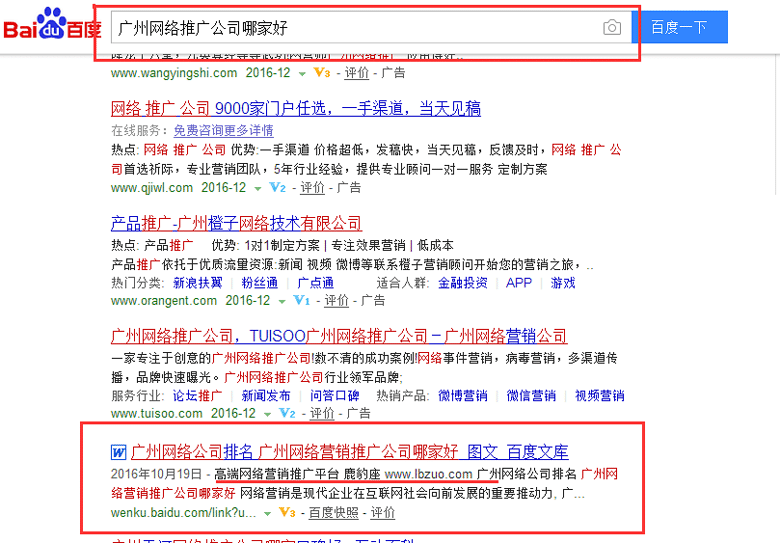Image resolution: width=780 pixels, height=543 pixels.
Task: Click the 百度一下 search button
Action: coord(680,27)
